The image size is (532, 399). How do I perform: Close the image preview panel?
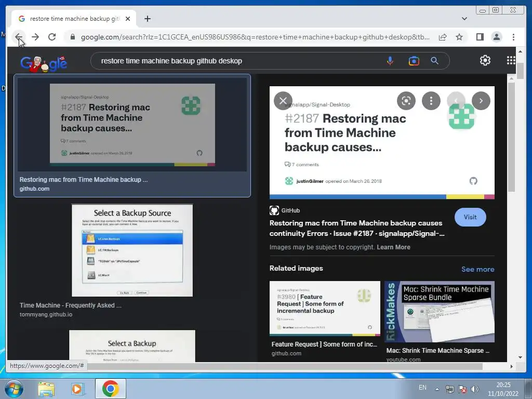pos(283,101)
